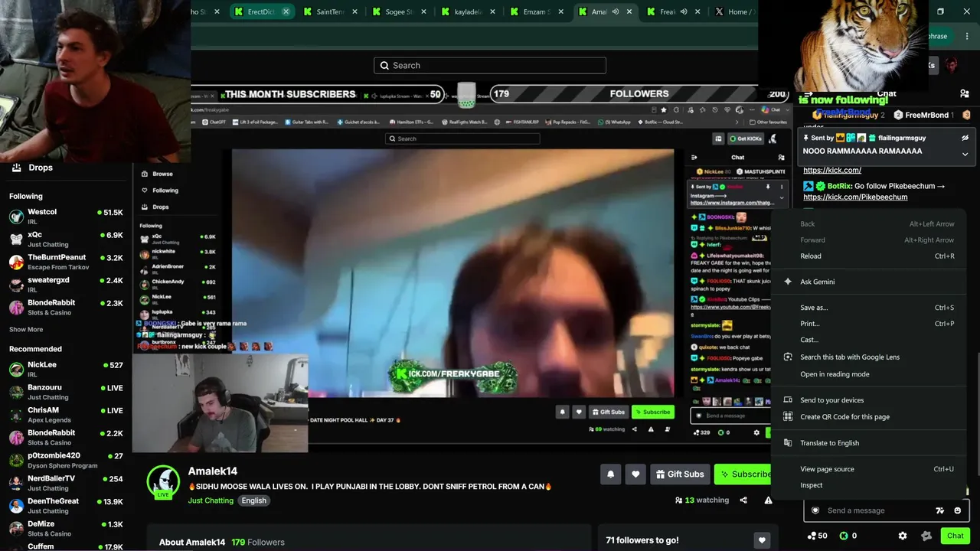Close the ErectDict browser tab

[x=286, y=11]
